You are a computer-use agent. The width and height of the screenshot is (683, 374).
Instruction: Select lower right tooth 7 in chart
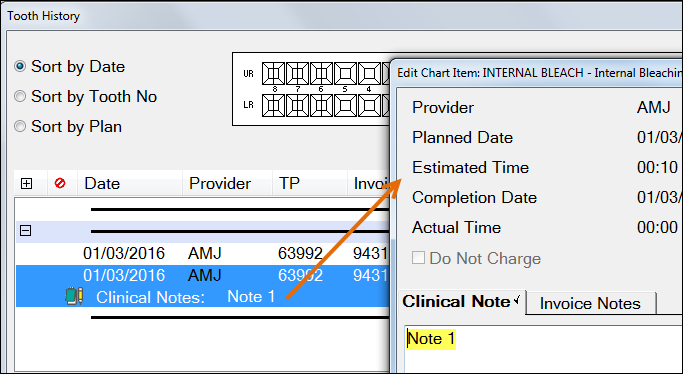pos(298,106)
